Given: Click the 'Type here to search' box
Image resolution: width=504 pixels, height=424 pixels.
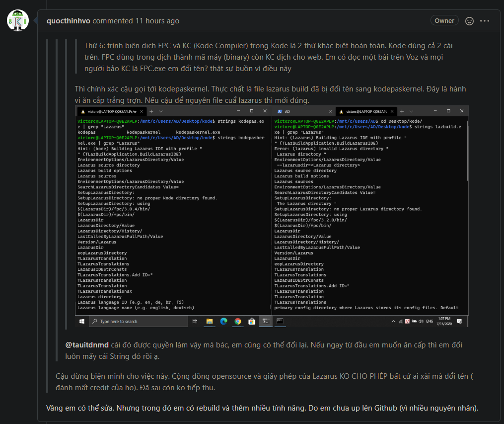Looking at the screenshot, I should 138,322.
